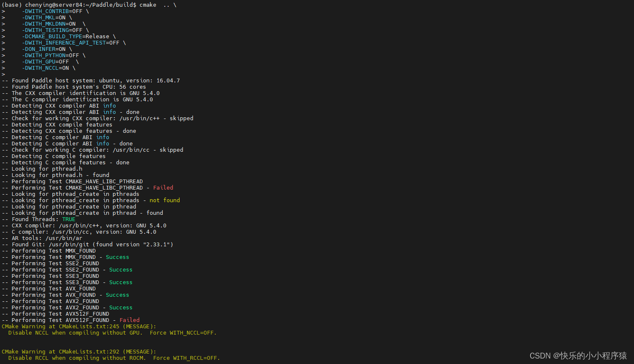Select 'CMake Warning at CMakeLists.txt:245' line
634x364 pixels.
click(79, 327)
